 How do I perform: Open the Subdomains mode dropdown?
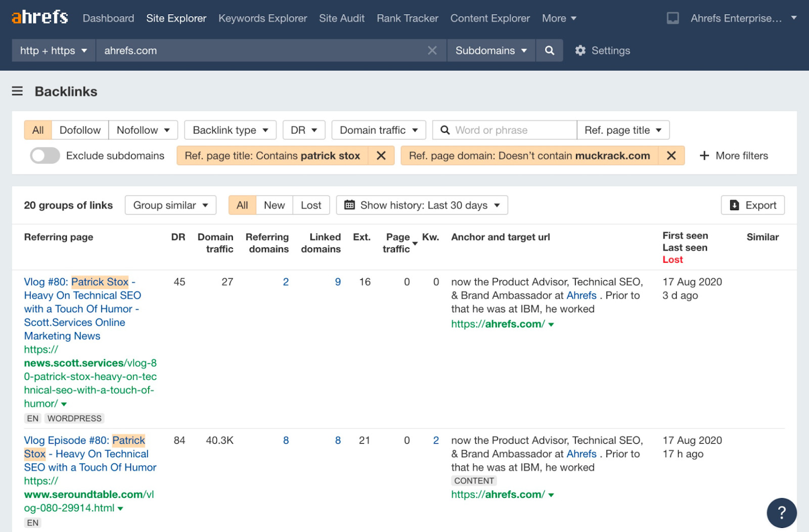point(490,51)
